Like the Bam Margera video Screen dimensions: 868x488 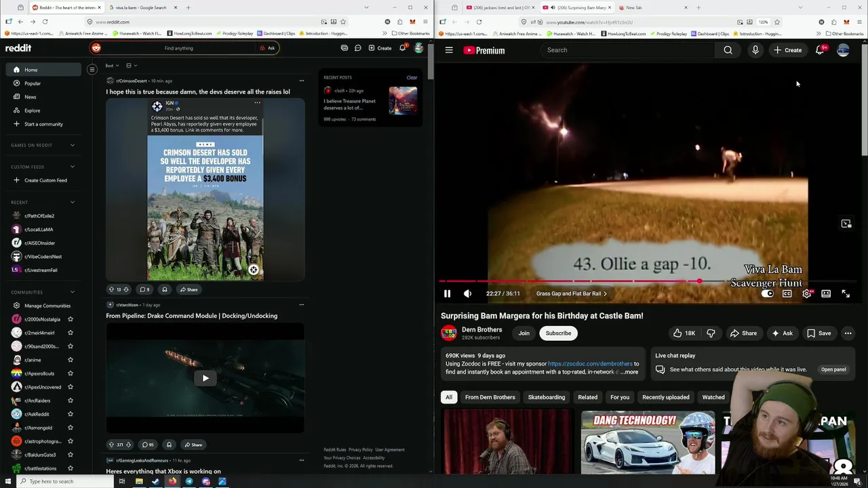coord(684,333)
